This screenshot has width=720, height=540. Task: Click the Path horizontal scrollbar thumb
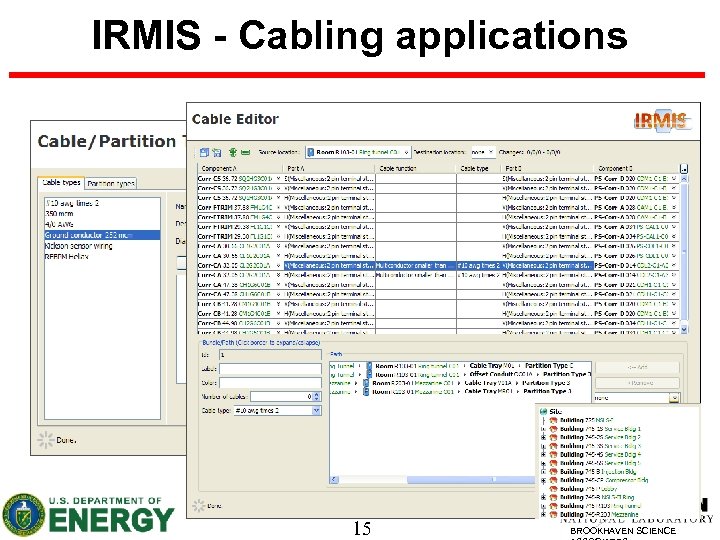[471, 479]
